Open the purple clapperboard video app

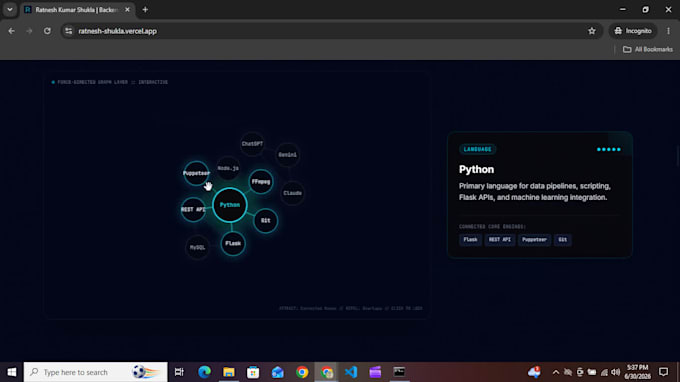(375, 372)
